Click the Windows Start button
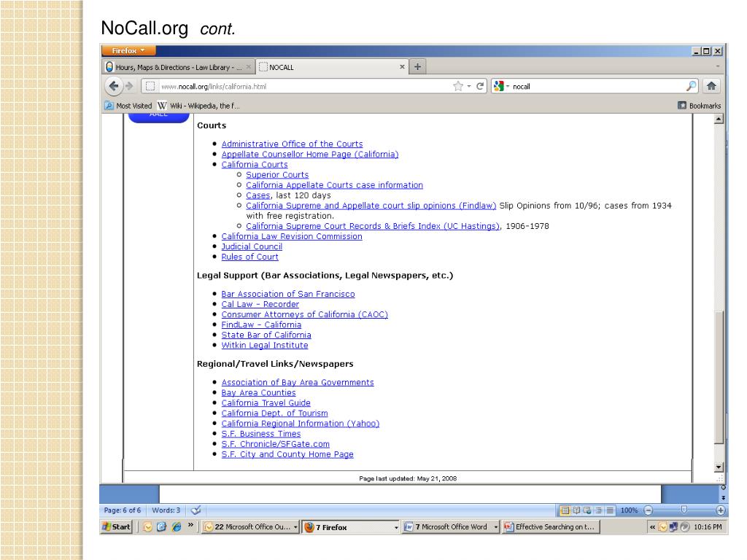Screen dimensions: 747x560 pyautogui.click(x=116, y=526)
